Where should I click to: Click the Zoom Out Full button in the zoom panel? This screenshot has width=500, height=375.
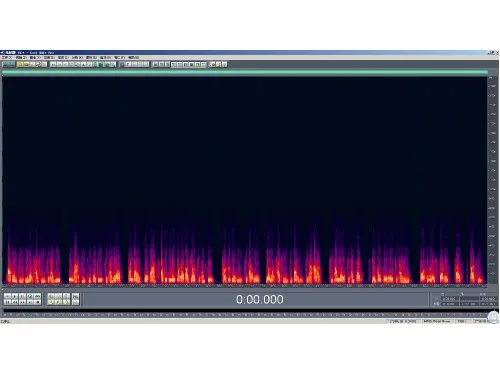click(x=66, y=296)
